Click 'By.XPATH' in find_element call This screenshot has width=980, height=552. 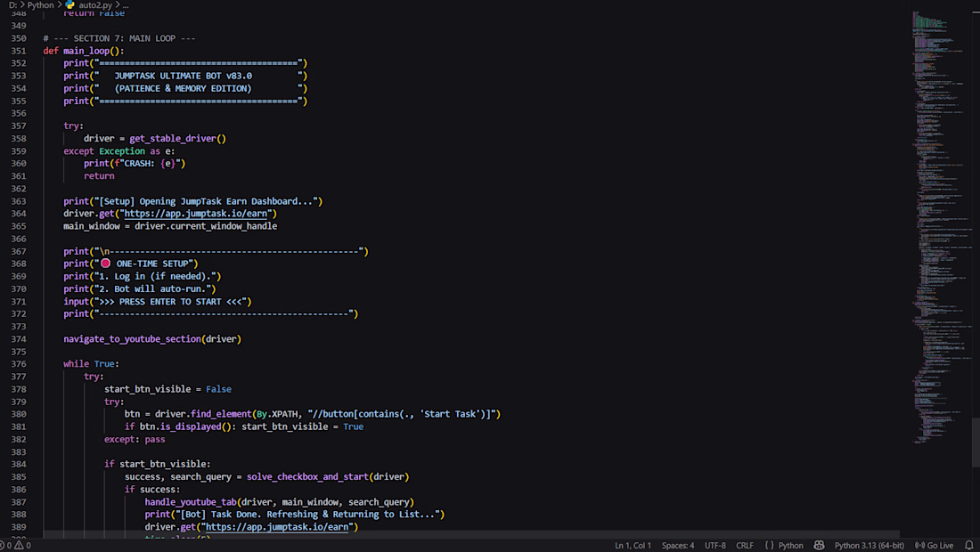point(277,414)
